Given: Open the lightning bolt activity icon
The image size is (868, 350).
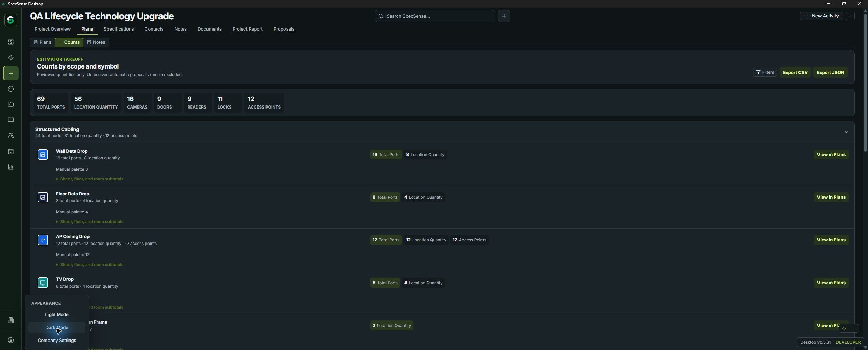Looking at the screenshot, I should [x=11, y=58].
